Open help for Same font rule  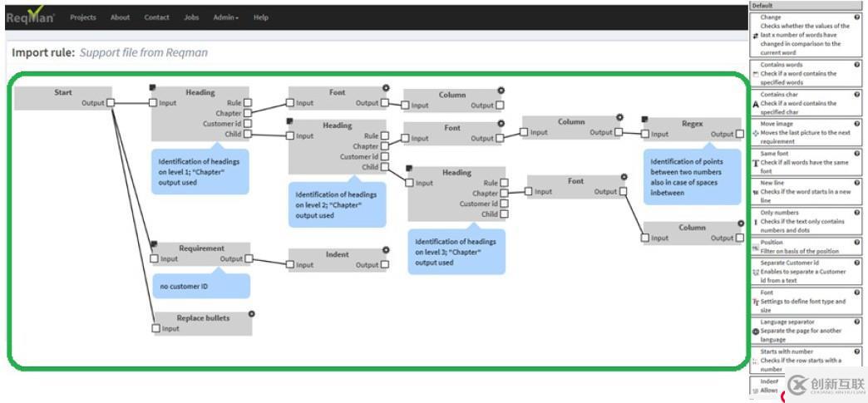[857, 154]
